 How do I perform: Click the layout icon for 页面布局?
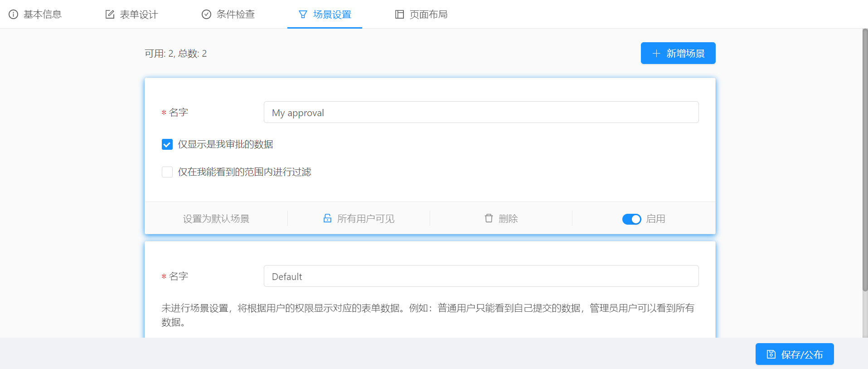coord(399,15)
